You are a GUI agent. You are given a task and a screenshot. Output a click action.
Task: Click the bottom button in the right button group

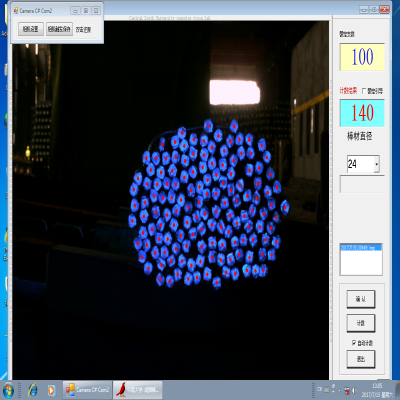tap(361, 359)
